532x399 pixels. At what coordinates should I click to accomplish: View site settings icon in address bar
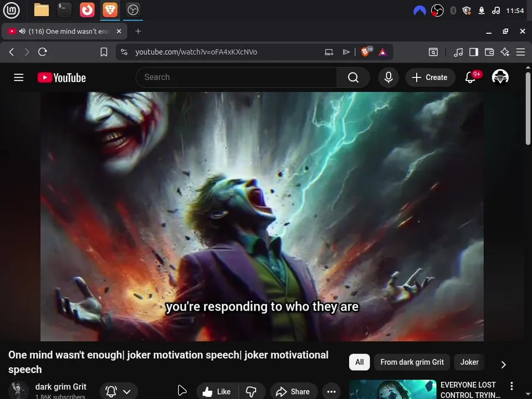[124, 52]
